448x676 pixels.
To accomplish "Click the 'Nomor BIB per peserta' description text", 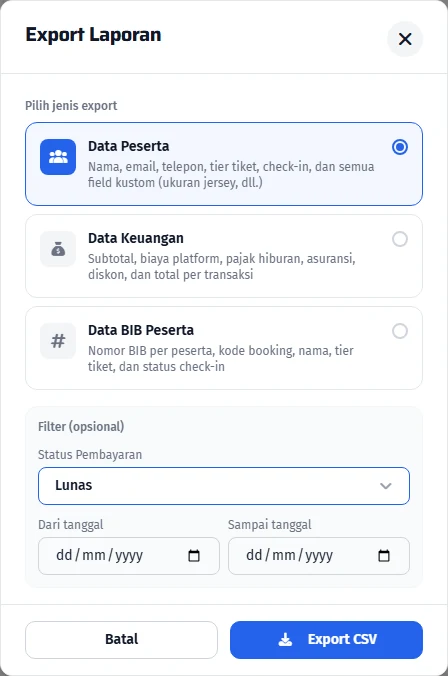I will coord(221,359).
